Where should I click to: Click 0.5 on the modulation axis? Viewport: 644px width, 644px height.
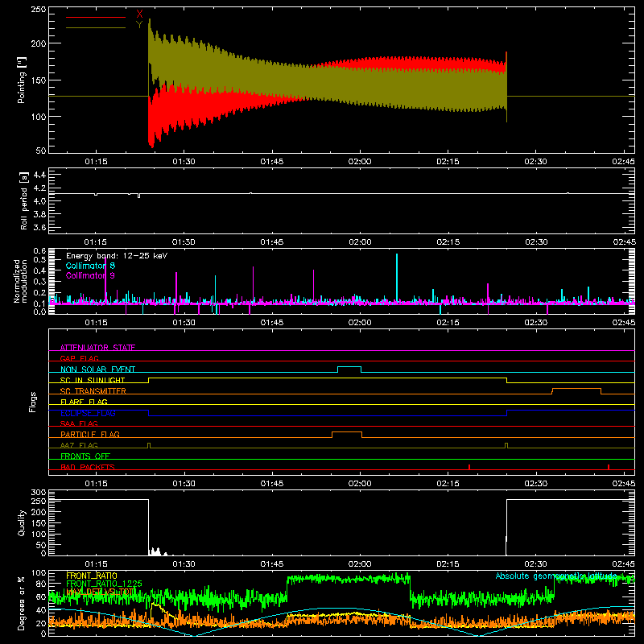click(39, 259)
